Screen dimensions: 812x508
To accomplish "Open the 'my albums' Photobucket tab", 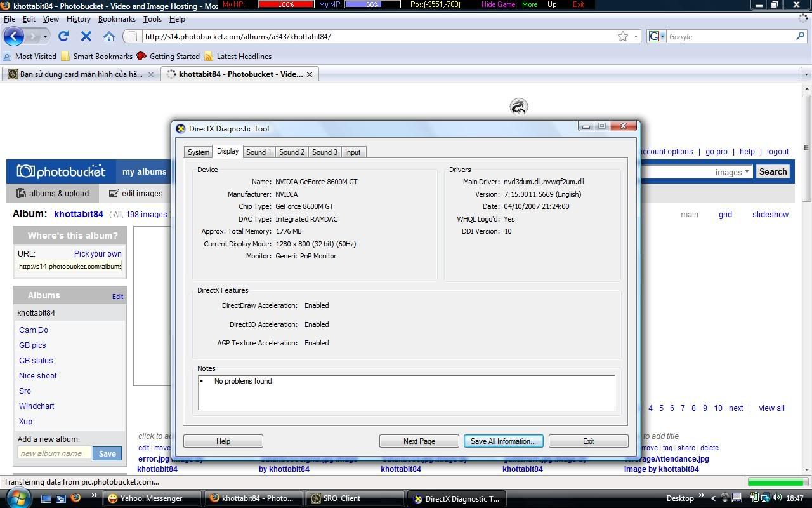I will point(144,172).
